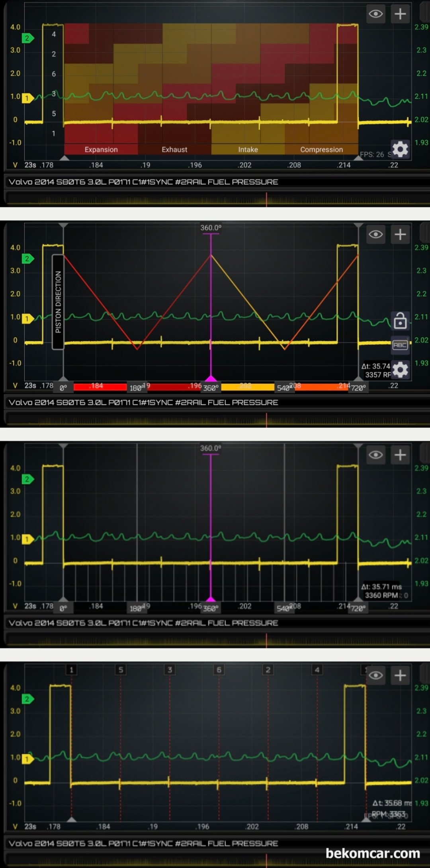Image resolution: width=430 pixels, height=868 pixels.
Task: Click plus icon on the cylinder firing-order chart
Action: (x=400, y=675)
